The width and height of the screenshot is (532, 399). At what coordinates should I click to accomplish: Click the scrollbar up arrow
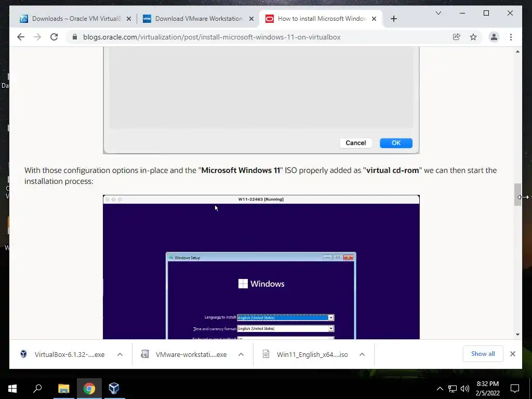tap(517, 51)
